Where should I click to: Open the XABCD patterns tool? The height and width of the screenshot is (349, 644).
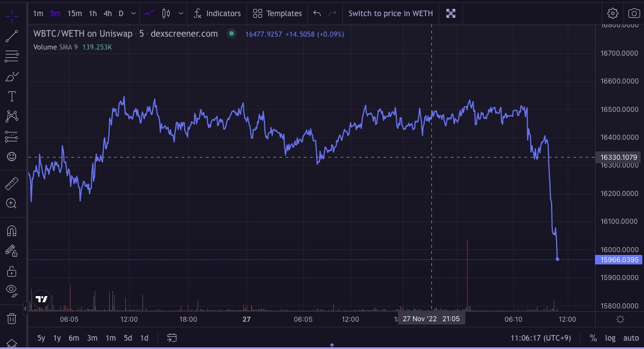click(12, 116)
